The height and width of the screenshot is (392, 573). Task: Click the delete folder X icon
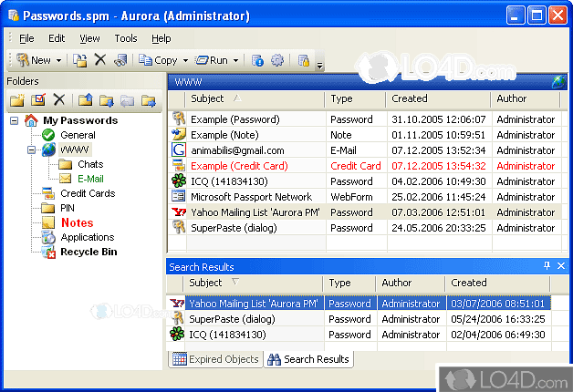click(59, 99)
